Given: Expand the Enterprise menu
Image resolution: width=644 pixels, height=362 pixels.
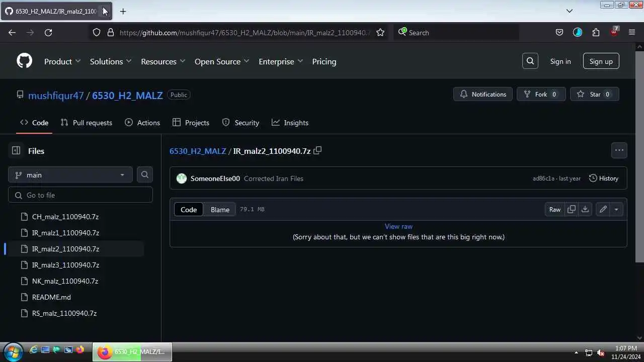Looking at the screenshot, I should point(281,61).
